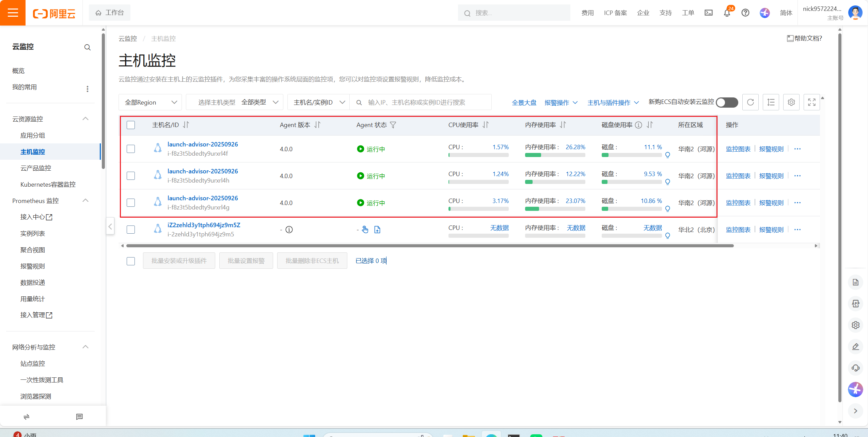
Task: Click search icon beside 云监控 title
Action: (87, 47)
